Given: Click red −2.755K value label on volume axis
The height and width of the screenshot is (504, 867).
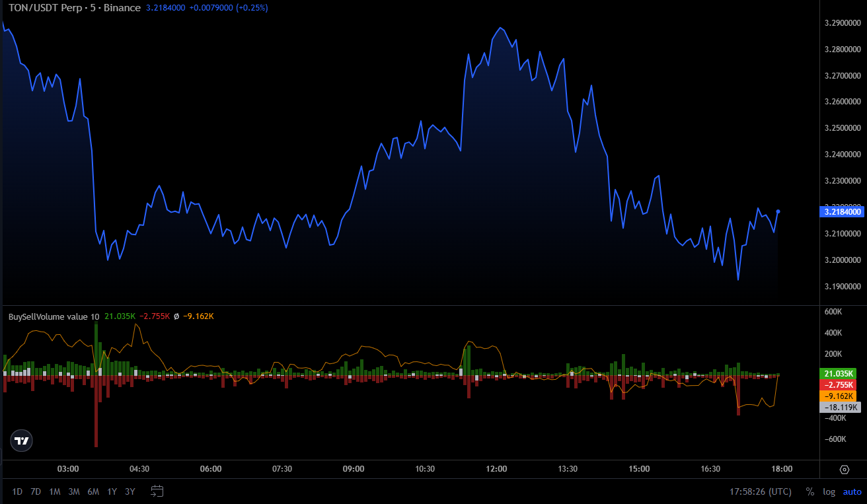Looking at the screenshot, I should click(x=838, y=384).
